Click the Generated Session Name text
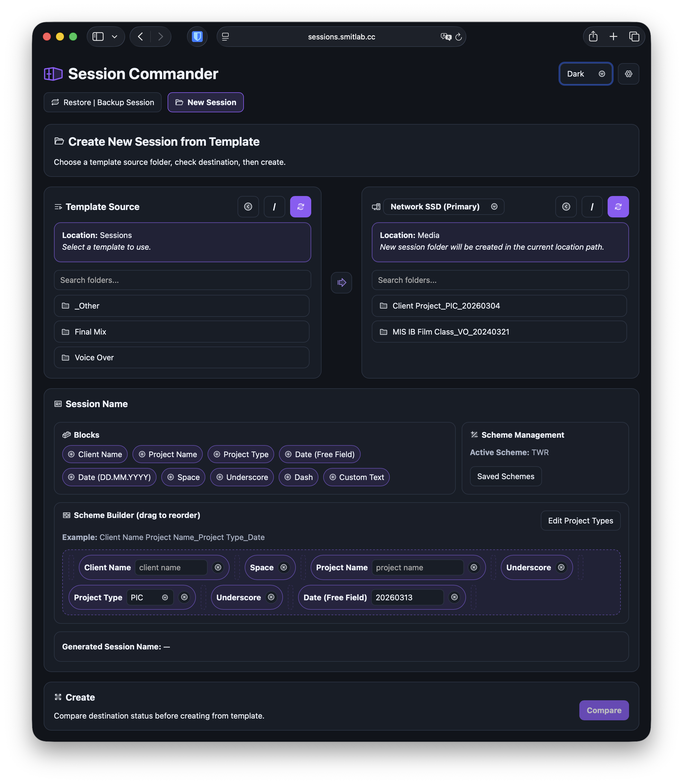Viewport: 683px width, 784px height. [x=116, y=646]
